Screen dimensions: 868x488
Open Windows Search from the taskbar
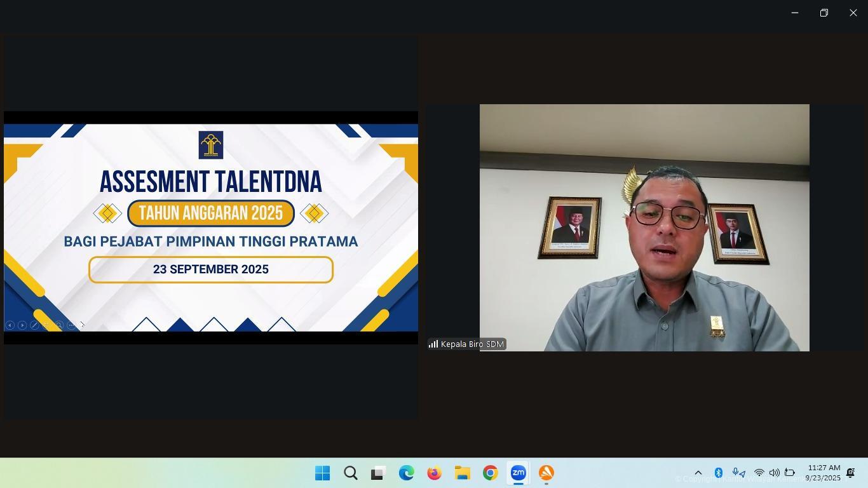point(350,473)
